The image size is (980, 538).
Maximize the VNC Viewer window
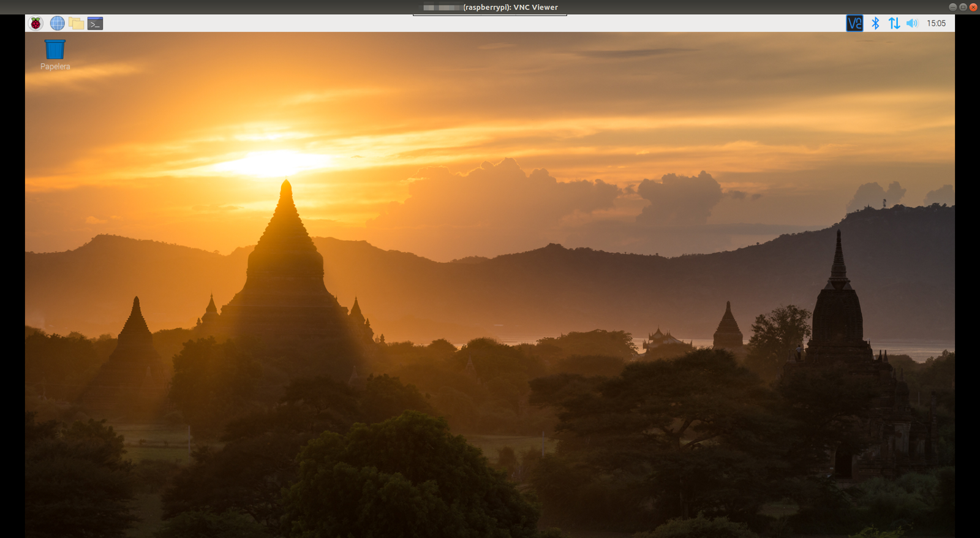click(963, 7)
